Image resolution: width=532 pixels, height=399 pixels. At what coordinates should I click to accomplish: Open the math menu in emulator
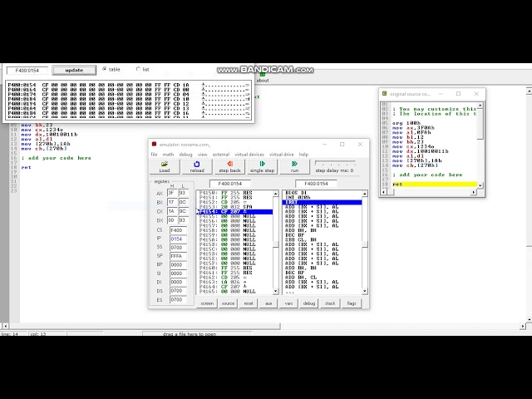[168, 155]
